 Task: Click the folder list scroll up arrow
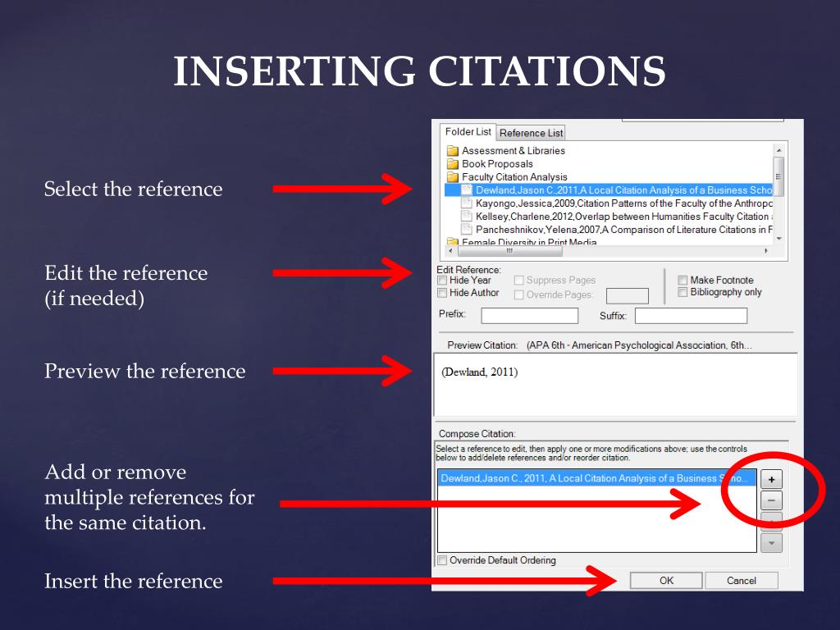[x=779, y=150]
